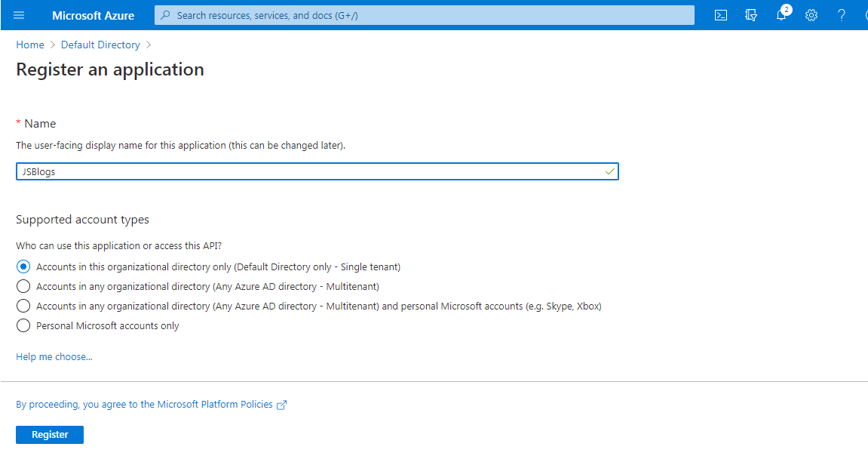Image resolution: width=868 pixels, height=459 pixels.
Task: Select Personal Microsoft accounts only
Action: coord(23,325)
